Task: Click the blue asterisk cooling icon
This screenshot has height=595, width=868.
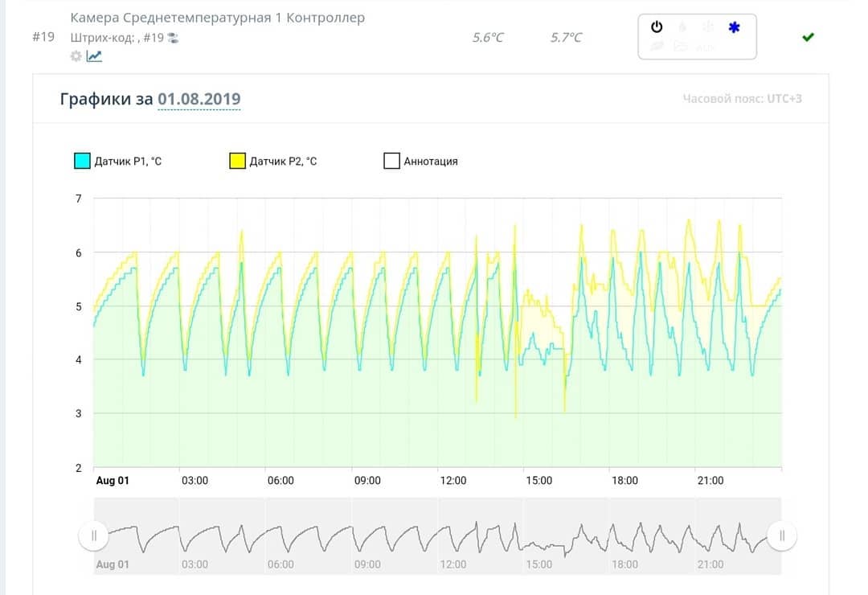Action: click(734, 27)
